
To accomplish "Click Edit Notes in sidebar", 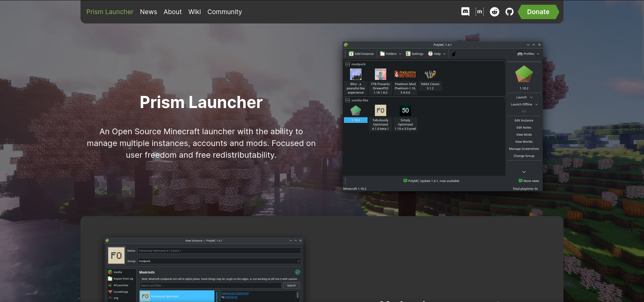I will coord(524,128).
